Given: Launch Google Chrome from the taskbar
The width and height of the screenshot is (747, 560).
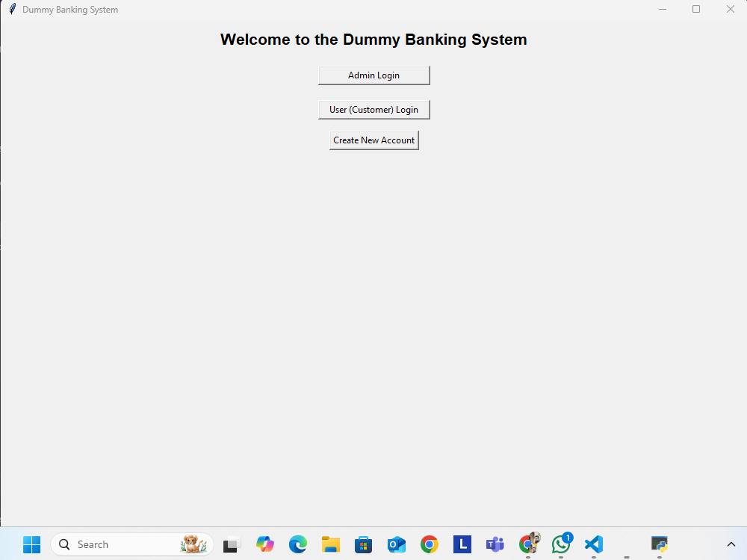Looking at the screenshot, I should click(430, 544).
